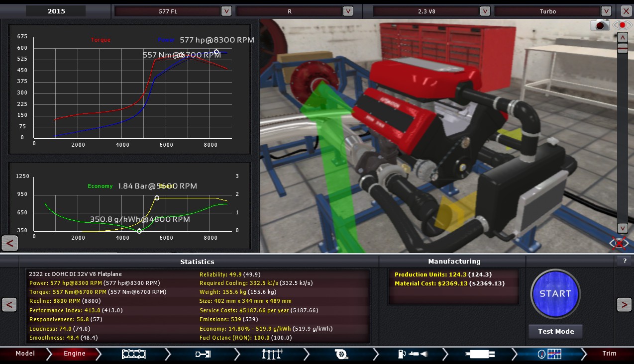Click the 2322 cc DOHC DI engine description

75,274
